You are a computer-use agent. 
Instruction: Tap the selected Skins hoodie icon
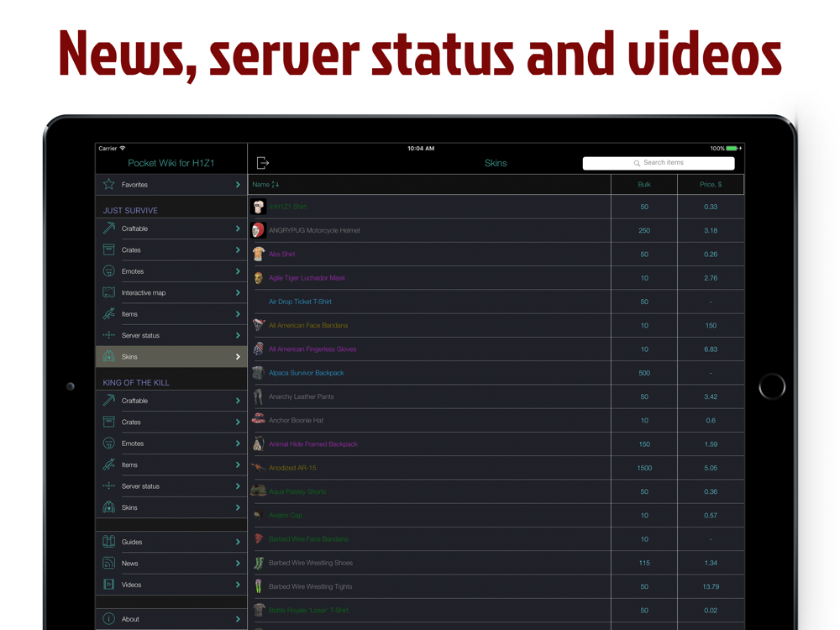(x=108, y=357)
